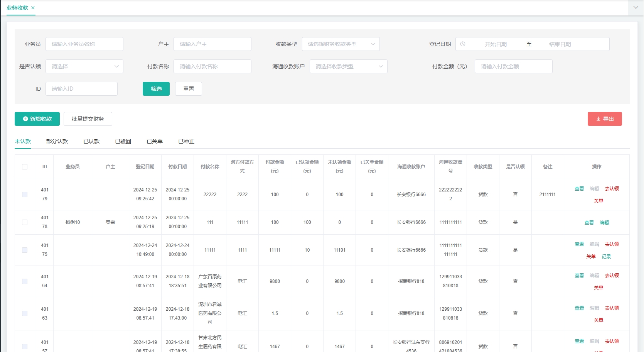644x352 pixels.
Task: Click the 登记日期 column header
Action: click(145, 167)
